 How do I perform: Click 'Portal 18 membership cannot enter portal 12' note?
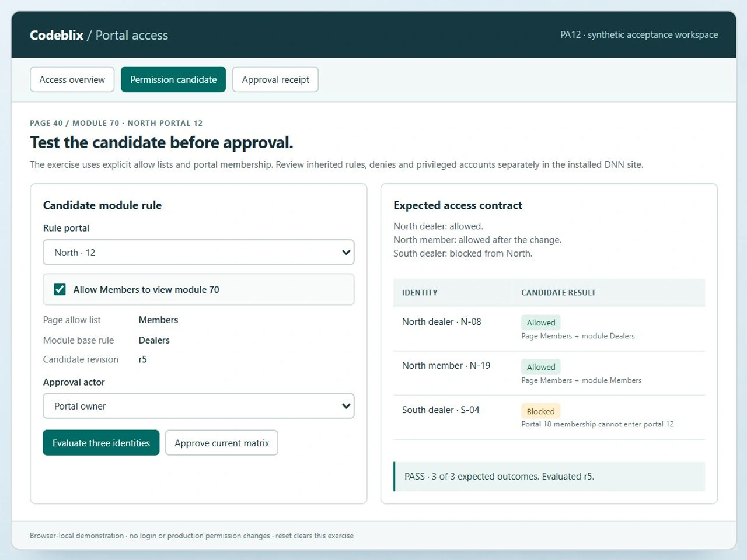pyautogui.click(x=598, y=424)
